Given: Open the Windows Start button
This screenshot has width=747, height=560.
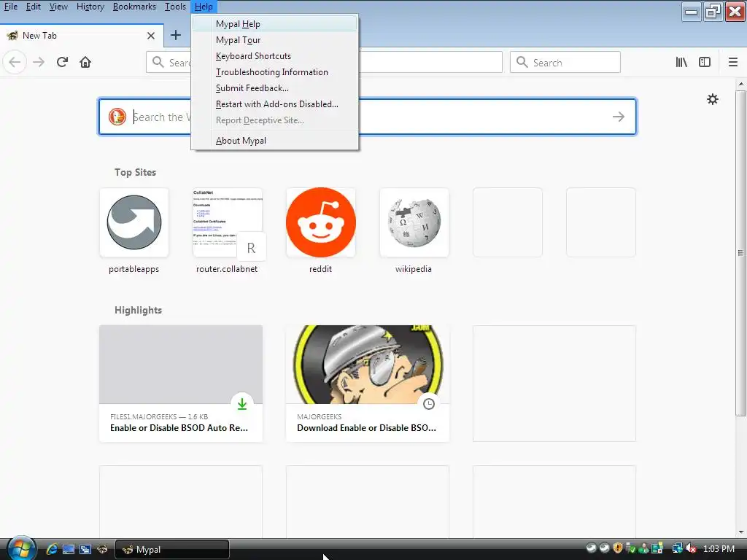Looking at the screenshot, I should pos(21,548).
